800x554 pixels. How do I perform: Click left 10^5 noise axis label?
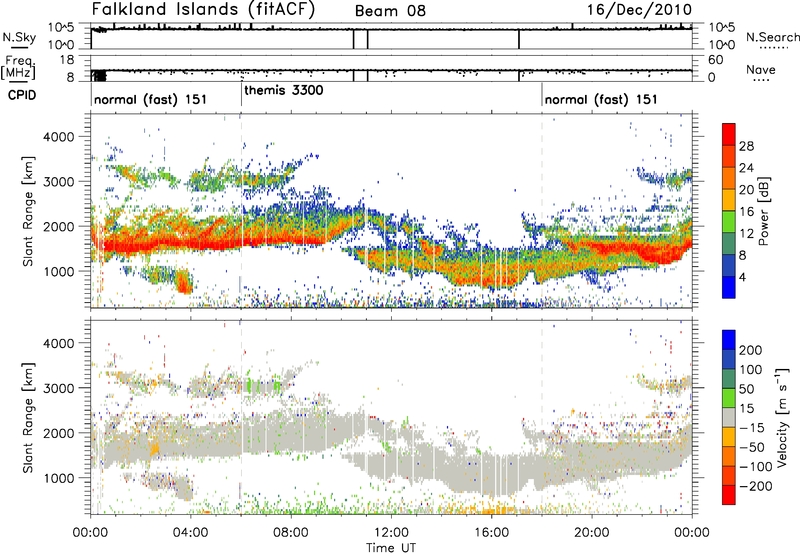click(x=61, y=27)
